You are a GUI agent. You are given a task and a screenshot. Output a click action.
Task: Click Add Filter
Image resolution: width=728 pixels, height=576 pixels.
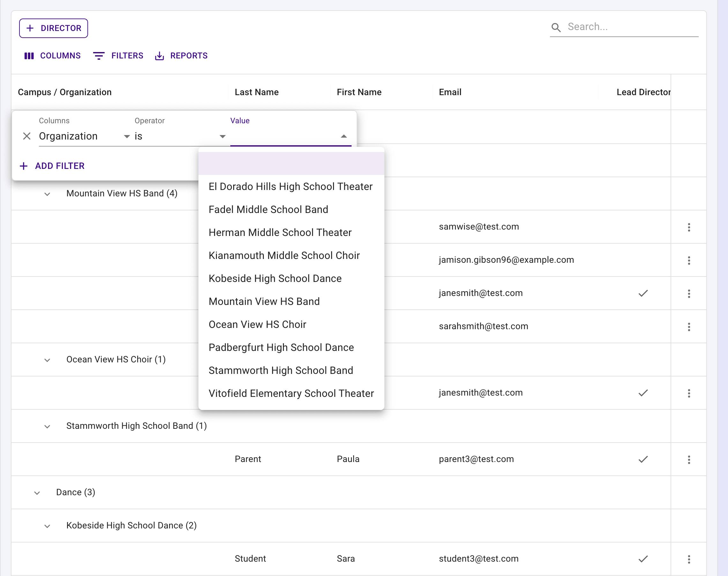click(52, 166)
